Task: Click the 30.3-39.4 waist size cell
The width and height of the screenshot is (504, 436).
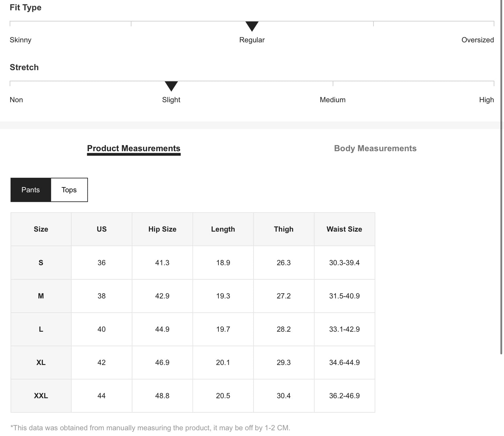Action: coord(344,263)
